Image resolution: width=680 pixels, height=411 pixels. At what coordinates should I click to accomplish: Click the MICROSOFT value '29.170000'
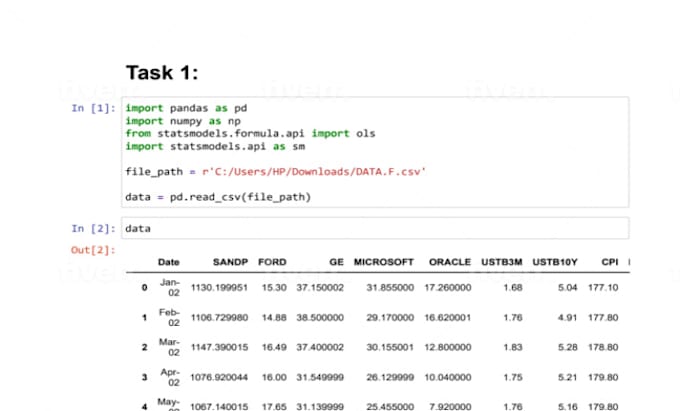(390, 317)
